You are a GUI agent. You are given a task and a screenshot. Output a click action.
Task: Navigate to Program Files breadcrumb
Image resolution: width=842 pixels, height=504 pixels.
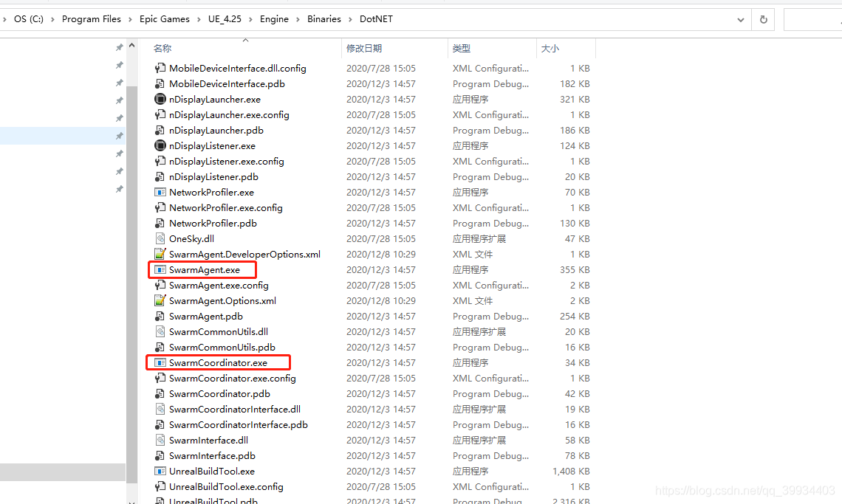tap(92, 18)
